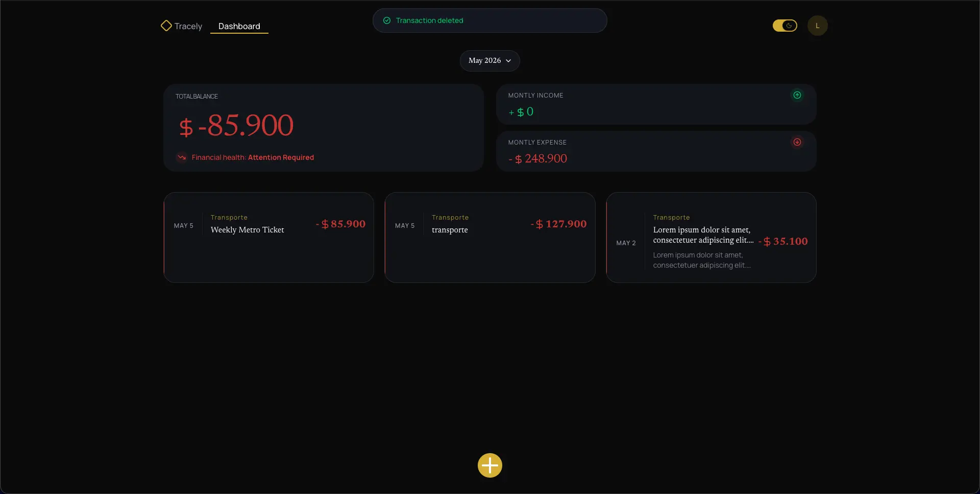Add a new transaction with plus button
Screen dimensions: 980x494
[490, 465]
